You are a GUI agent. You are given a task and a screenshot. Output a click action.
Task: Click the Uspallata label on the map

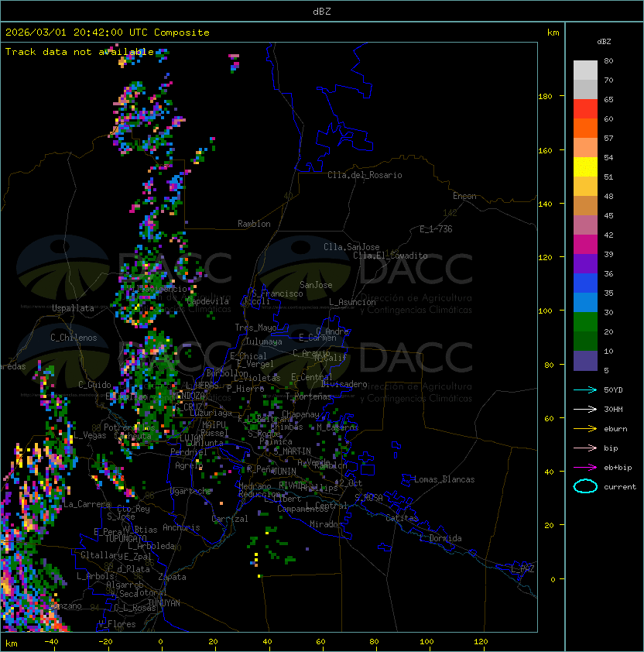tap(73, 308)
